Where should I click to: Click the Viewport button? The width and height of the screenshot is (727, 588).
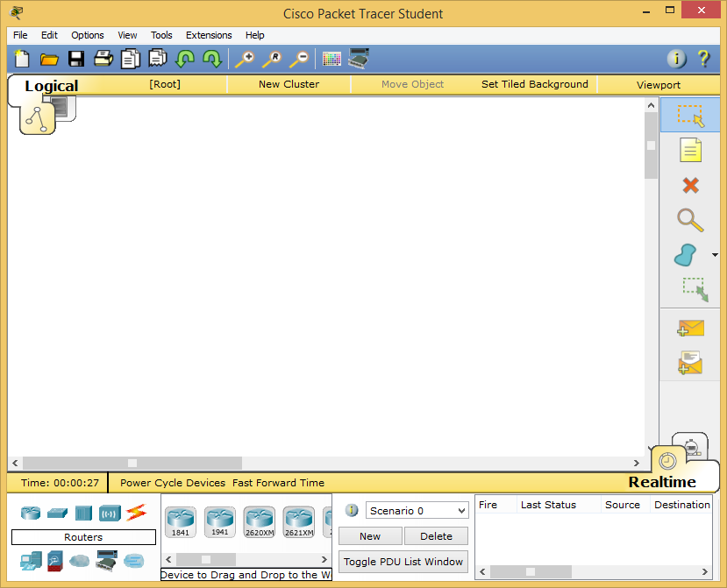[x=659, y=85]
